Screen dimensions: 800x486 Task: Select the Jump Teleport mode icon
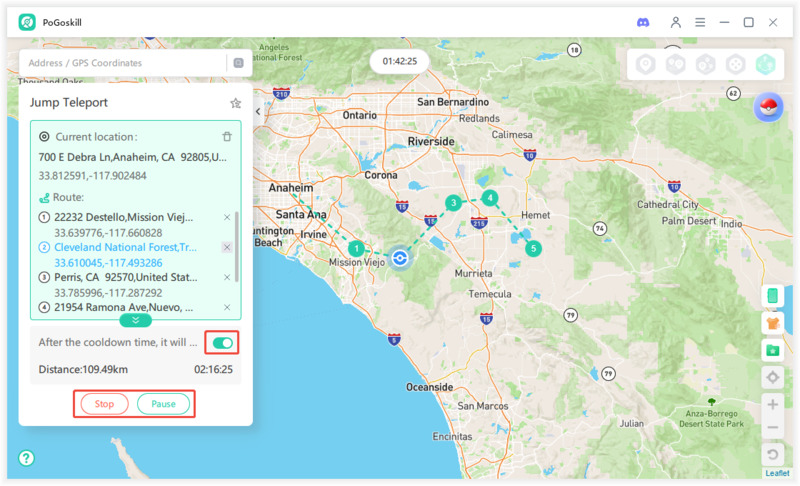(766, 64)
